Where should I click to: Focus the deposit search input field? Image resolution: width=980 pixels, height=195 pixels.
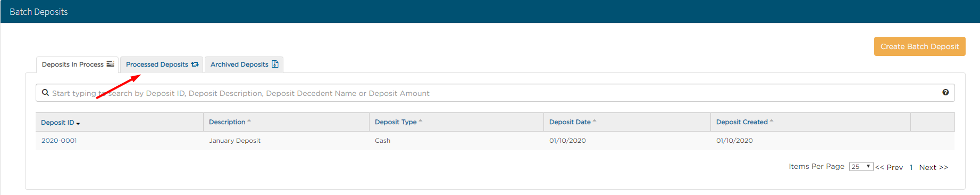click(x=495, y=93)
